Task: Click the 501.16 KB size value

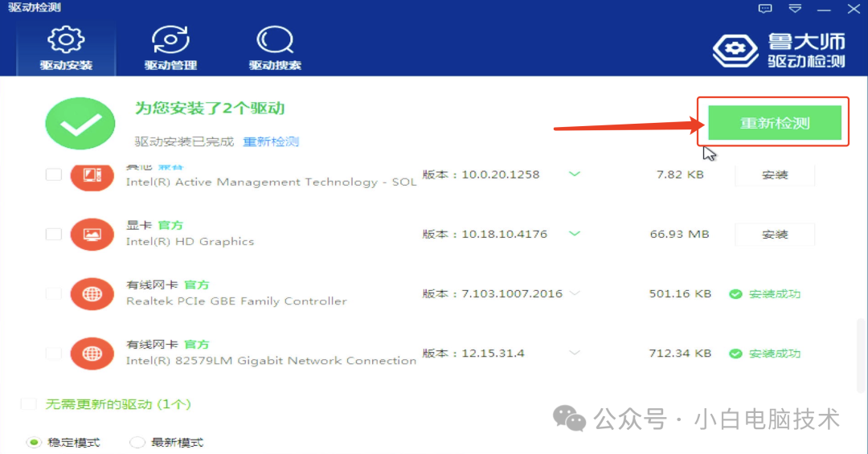Action: click(680, 294)
